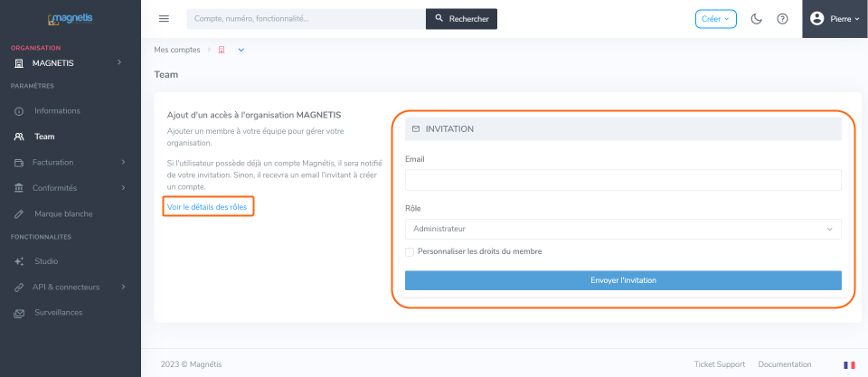This screenshot has height=377, width=868.
Task: Expand the Facturation submenu
Action: [x=70, y=162]
